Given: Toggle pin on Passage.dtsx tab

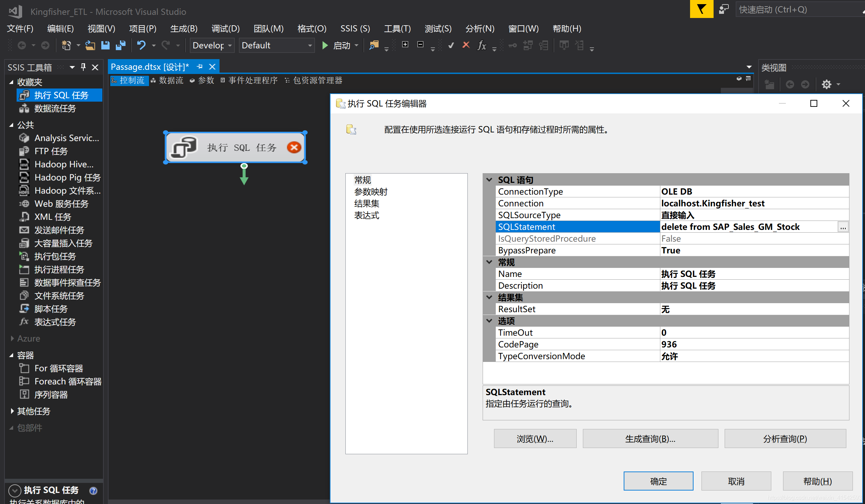Looking at the screenshot, I should [200, 67].
